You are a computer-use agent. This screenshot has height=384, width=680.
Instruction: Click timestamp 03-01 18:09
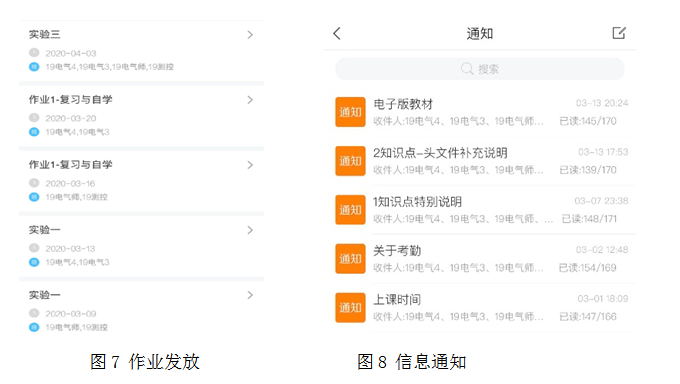(x=603, y=299)
